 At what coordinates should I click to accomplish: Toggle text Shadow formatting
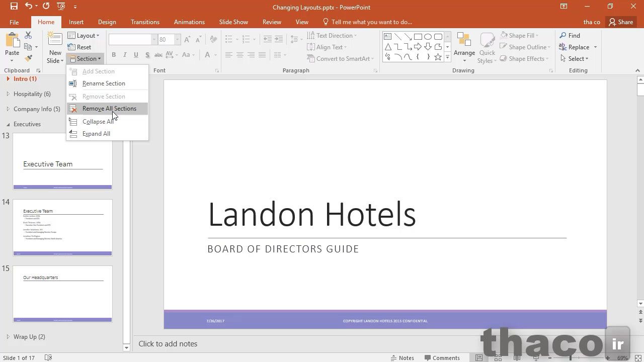click(x=147, y=55)
